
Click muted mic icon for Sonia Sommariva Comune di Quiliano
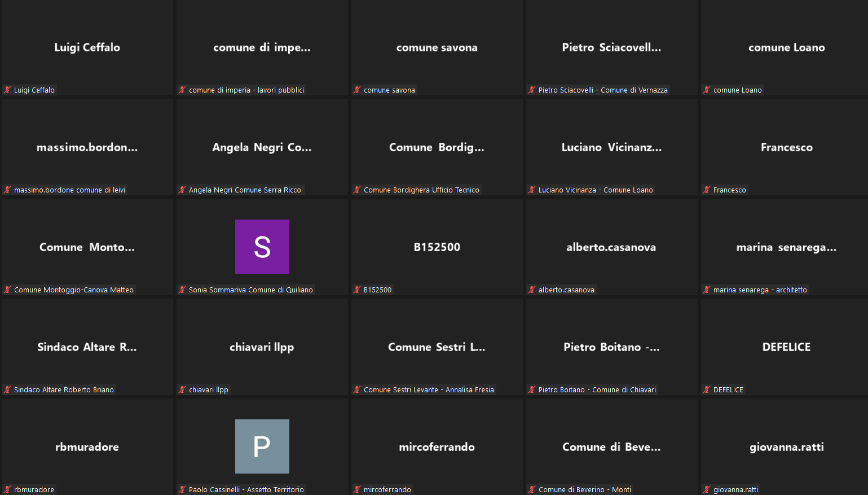click(182, 290)
